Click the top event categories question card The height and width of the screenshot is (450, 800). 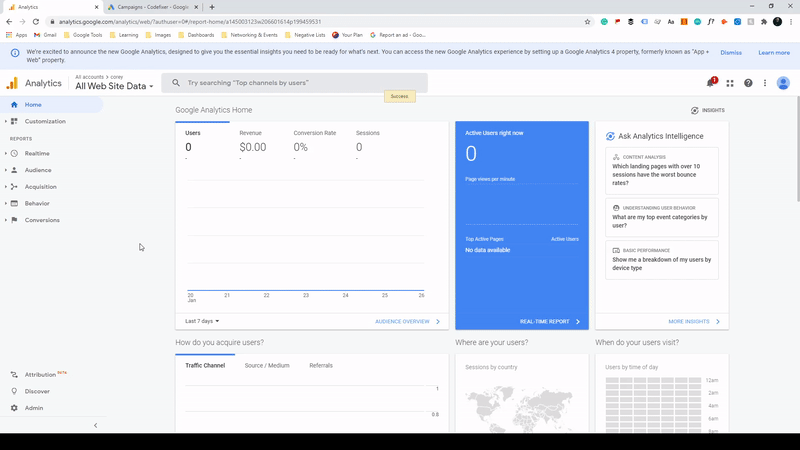[662, 217]
